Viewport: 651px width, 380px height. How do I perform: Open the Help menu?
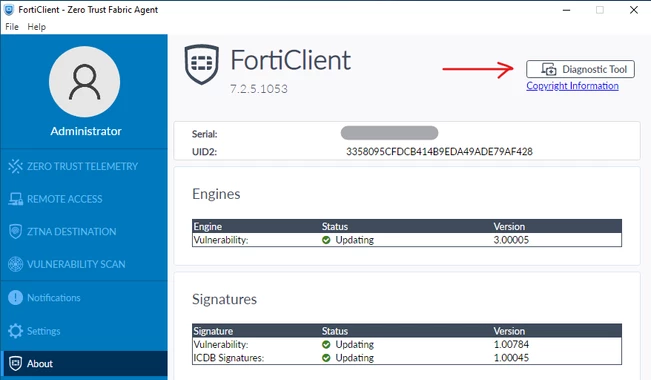click(37, 27)
